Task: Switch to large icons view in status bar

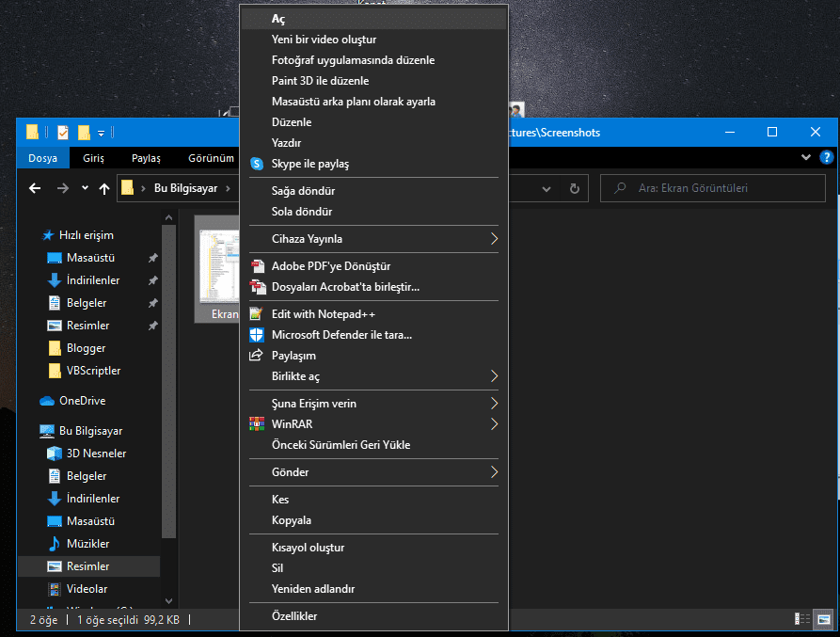Action: [823, 619]
